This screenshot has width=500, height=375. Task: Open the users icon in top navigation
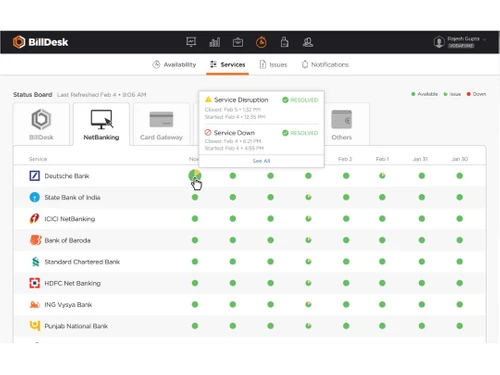[x=308, y=42]
